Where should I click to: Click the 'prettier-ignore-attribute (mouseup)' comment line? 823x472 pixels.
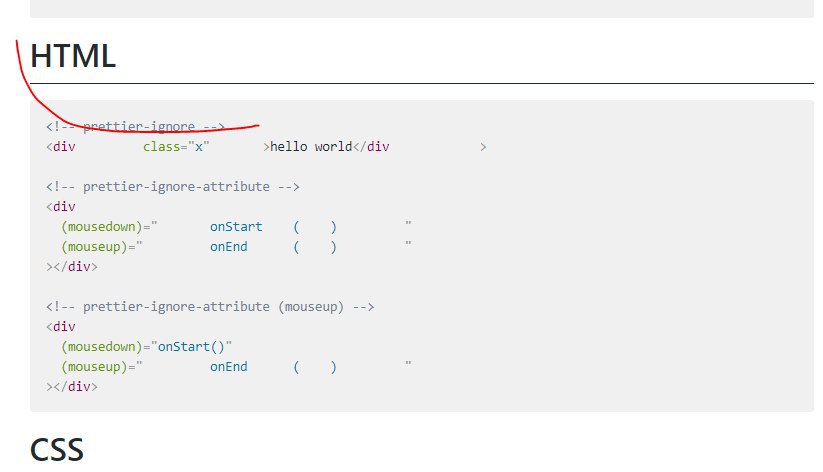tap(210, 307)
